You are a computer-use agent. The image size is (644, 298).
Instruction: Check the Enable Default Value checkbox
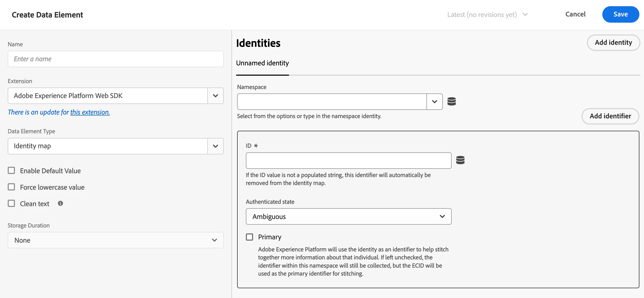pos(12,171)
